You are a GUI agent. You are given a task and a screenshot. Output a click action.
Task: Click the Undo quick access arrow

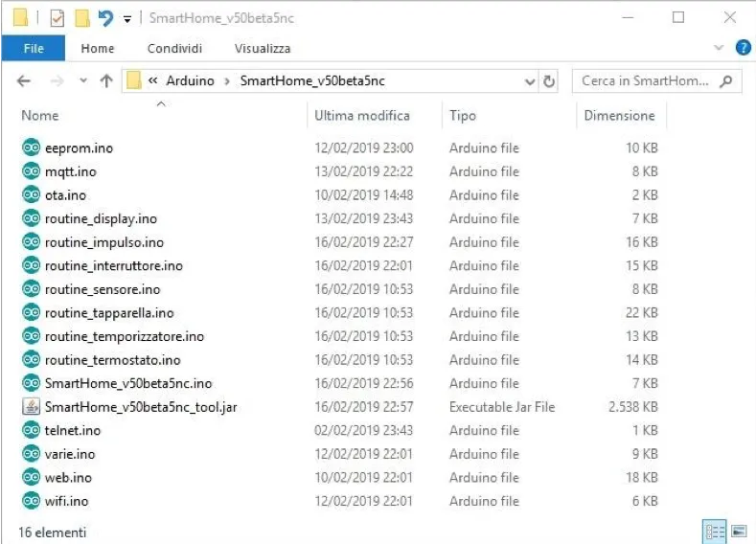pyautogui.click(x=105, y=18)
